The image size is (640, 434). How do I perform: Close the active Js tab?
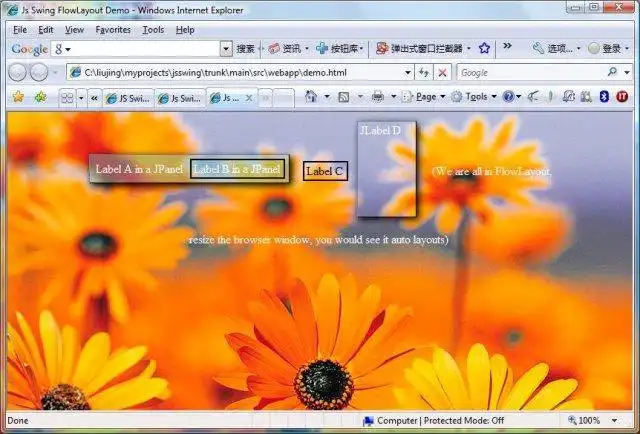click(x=249, y=98)
